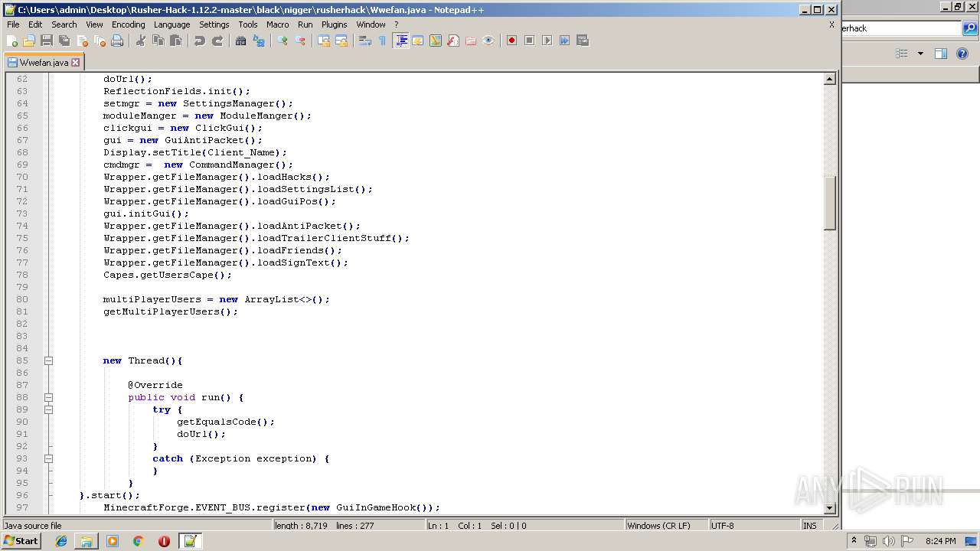
Task: Click the Explorer search input field
Action: [x=901, y=28]
